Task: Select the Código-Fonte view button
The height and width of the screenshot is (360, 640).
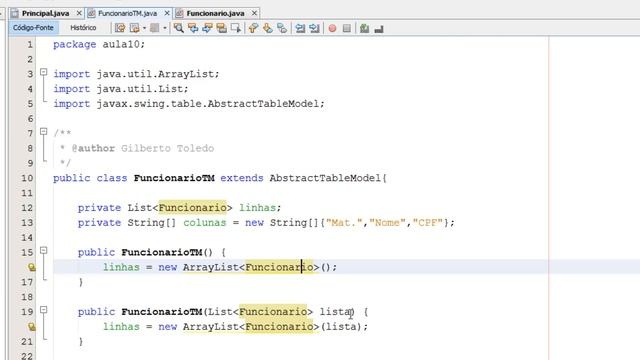Action: pos(33,28)
